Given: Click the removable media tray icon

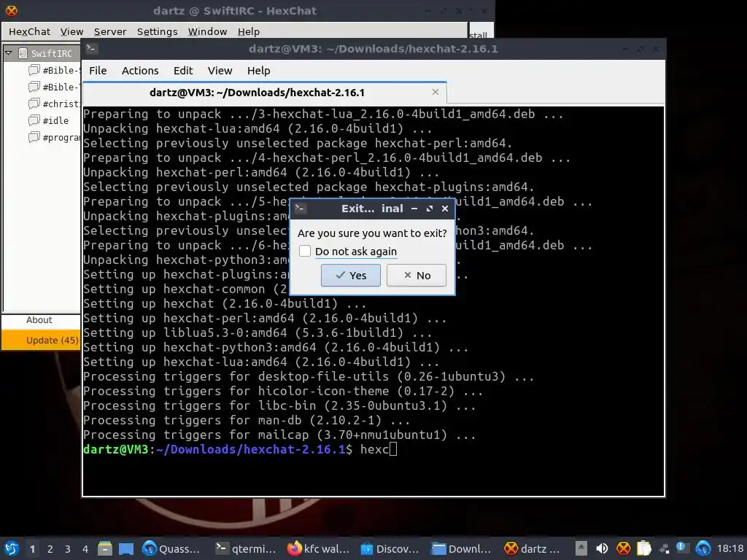Looking at the screenshot, I should 581,548.
